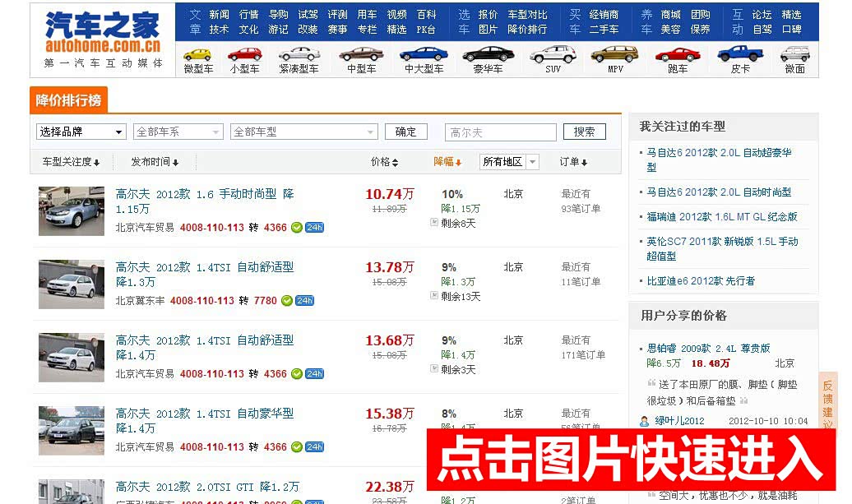Open 降价排行 in the navigation bar
The width and height of the screenshot is (852, 504).
coord(528,30)
